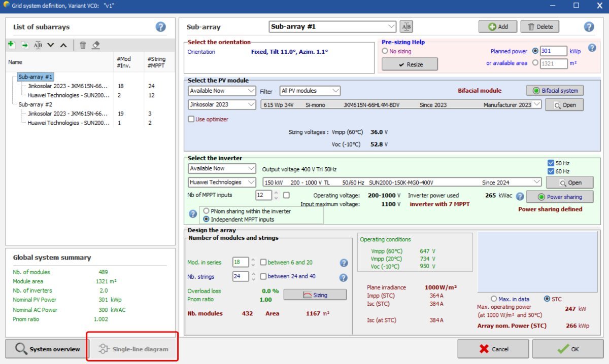Click rename icon next to Sub-array name dropdown
Screen dimensions: 609x364
point(406,27)
